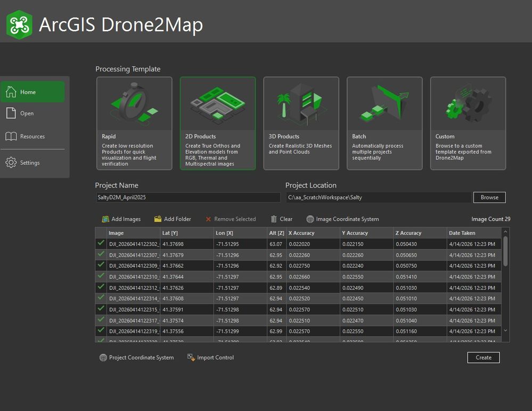Select the Rapid processing template
This screenshot has width=532, height=411.
point(134,123)
